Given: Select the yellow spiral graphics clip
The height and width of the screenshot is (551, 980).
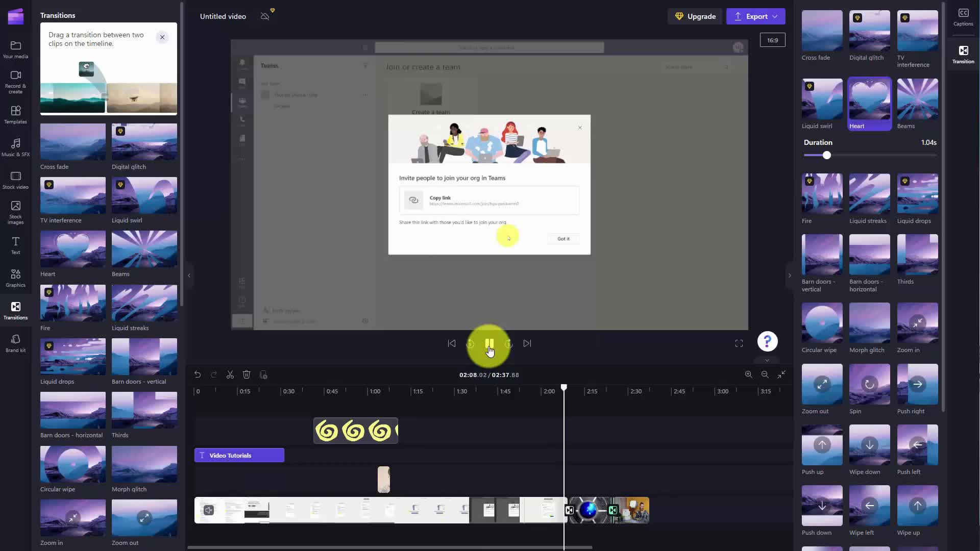Looking at the screenshot, I should click(356, 431).
